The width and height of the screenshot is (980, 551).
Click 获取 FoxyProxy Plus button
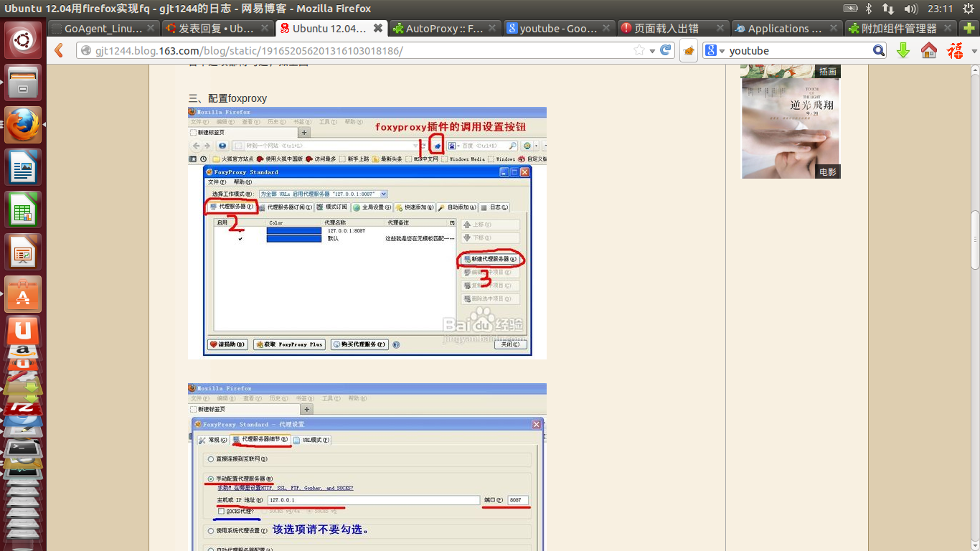click(x=289, y=344)
